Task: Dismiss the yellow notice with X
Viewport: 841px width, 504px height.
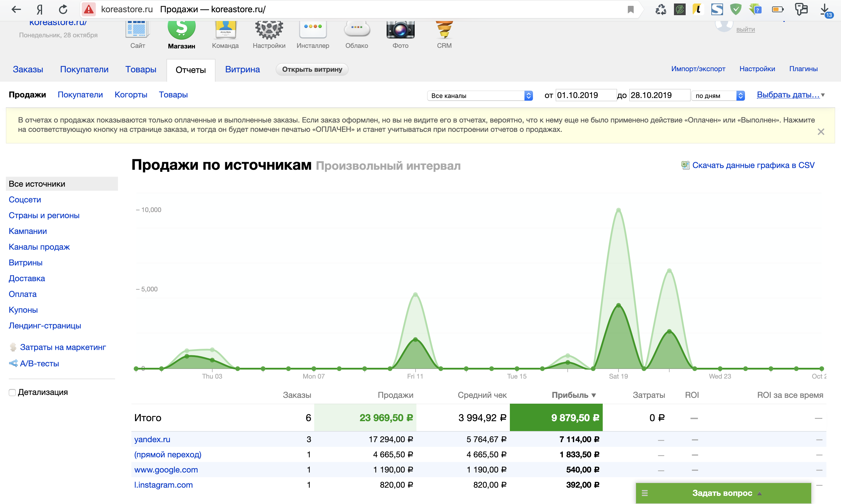Action: pos(821,132)
